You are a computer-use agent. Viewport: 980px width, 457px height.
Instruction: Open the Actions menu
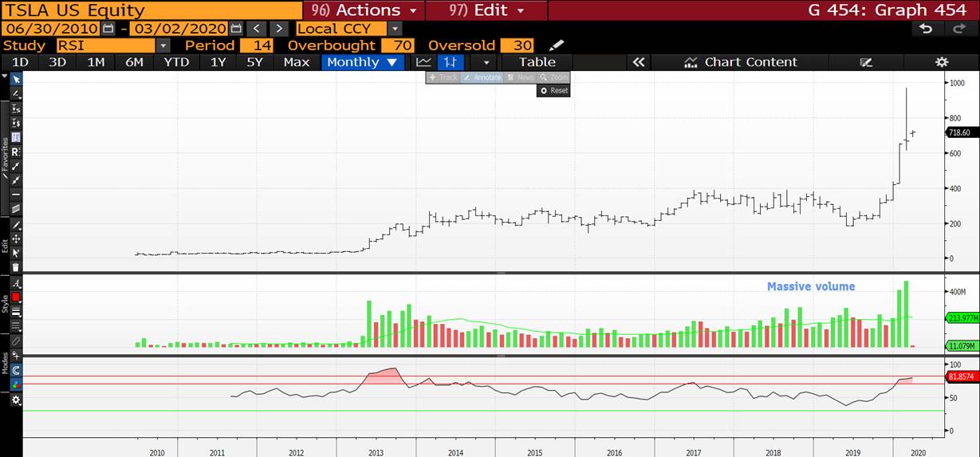[364, 10]
